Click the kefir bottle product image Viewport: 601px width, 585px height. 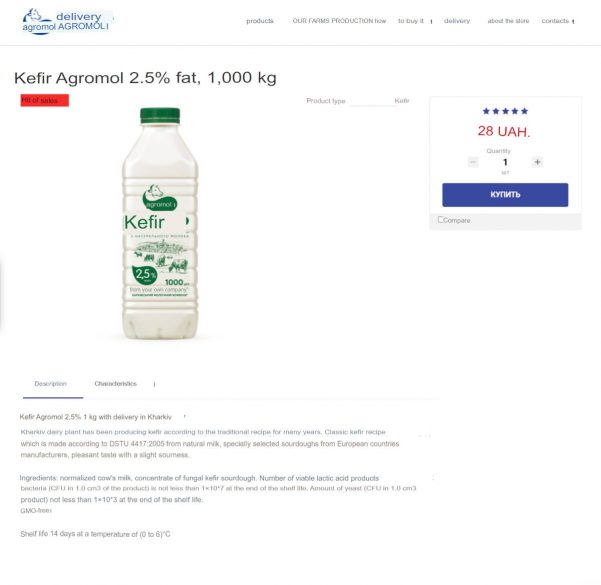click(x=160, y=223)
